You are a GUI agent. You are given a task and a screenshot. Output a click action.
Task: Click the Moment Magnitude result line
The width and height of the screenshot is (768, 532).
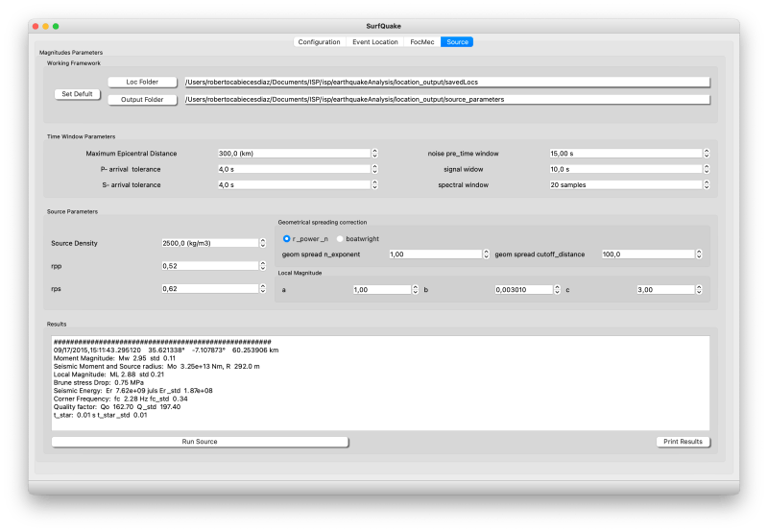point(114,358)
